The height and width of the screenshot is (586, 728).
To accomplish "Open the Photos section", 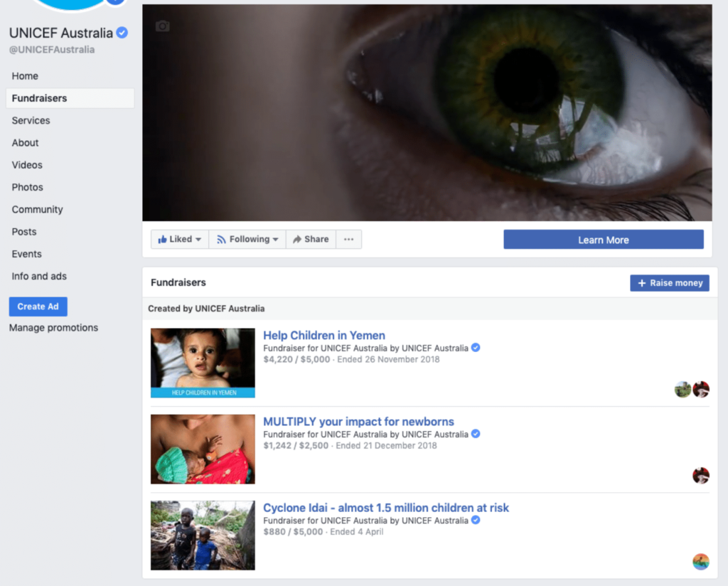I will (x=28, y=188).
